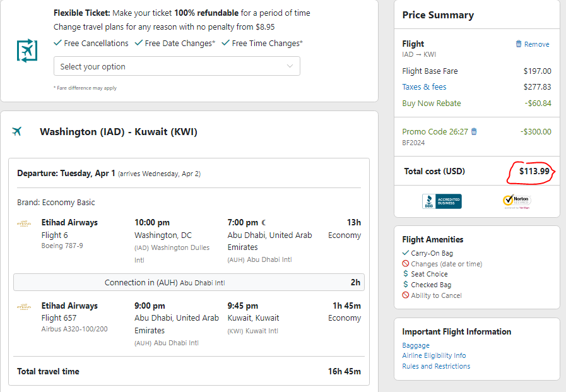Click the flexible ticket airplane arrows icon
Viewport: 566px width, 392px height.
(x=27, y=50)
